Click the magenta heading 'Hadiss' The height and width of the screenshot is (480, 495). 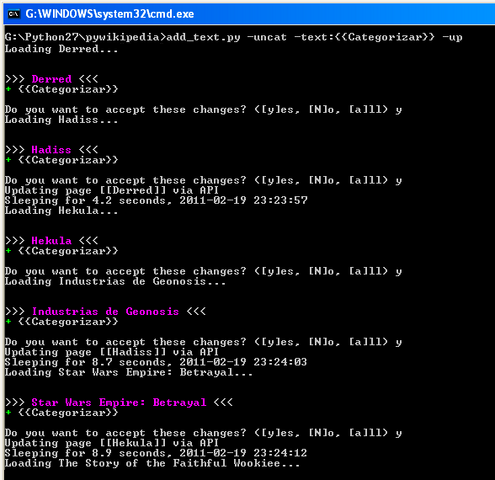(51, 150)
